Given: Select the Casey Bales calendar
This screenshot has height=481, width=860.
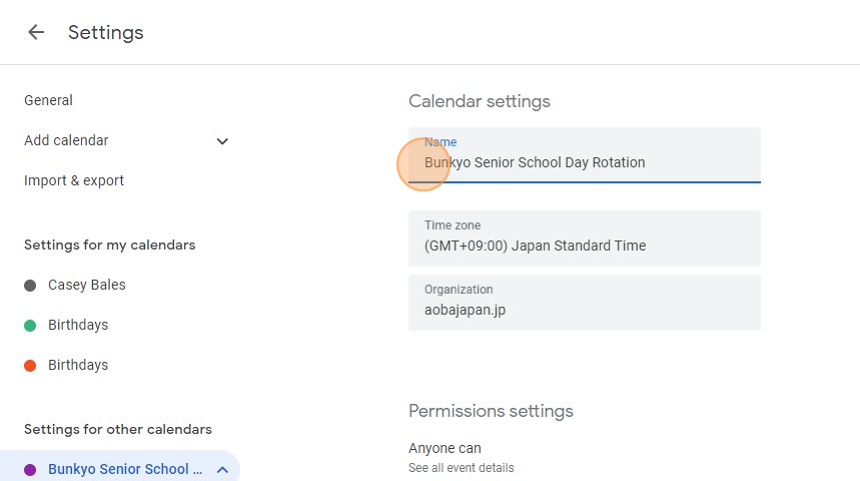Looking at the screenshot, I should click(x=87, y=285).
